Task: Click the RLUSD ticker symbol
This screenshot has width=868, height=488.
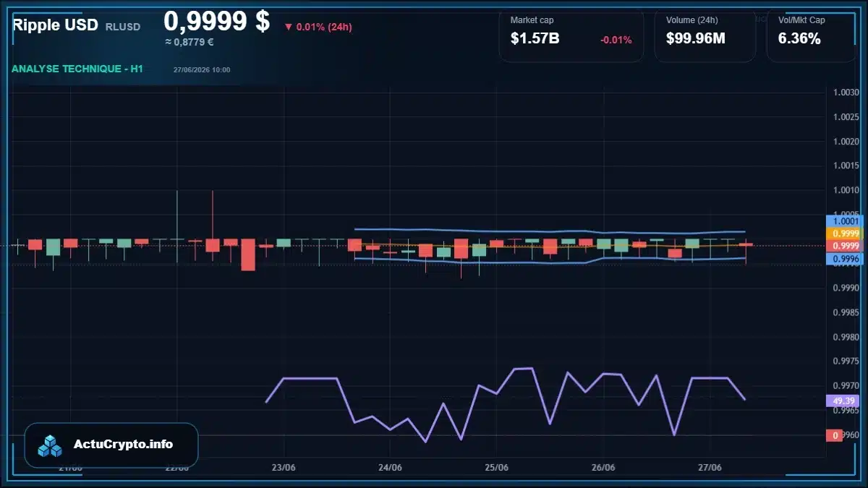Action: click(x=123, y=27)
